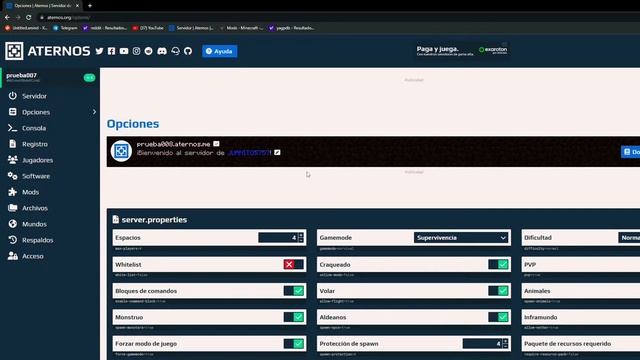The height and width of the screenshot is (360, 640).
Task: Click the Mods puzzle icon
Action: point(13,192)
